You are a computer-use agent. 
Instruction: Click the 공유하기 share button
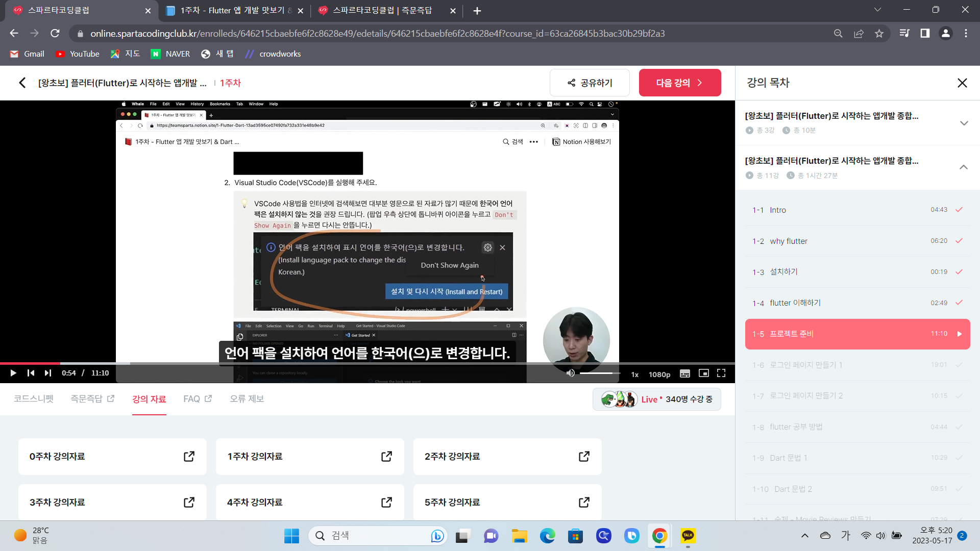[590, 83]
